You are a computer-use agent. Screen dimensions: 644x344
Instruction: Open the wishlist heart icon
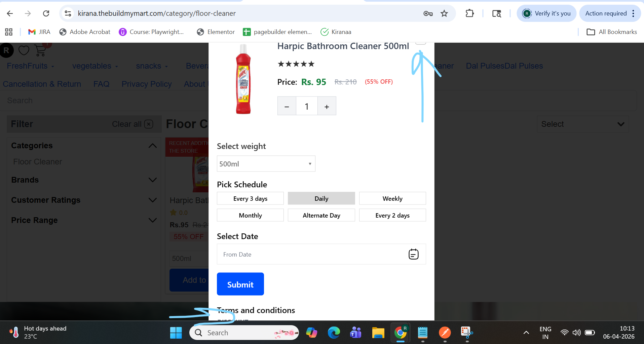24,50
